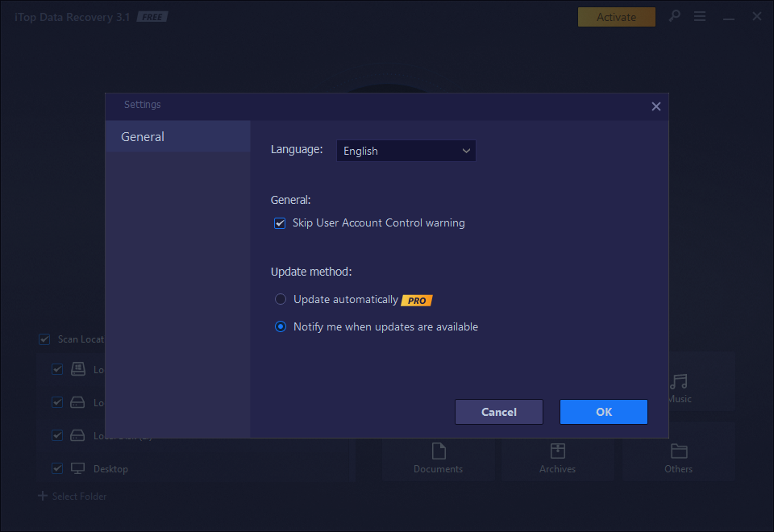
Task: Click the Language label text
Action: 297,149
